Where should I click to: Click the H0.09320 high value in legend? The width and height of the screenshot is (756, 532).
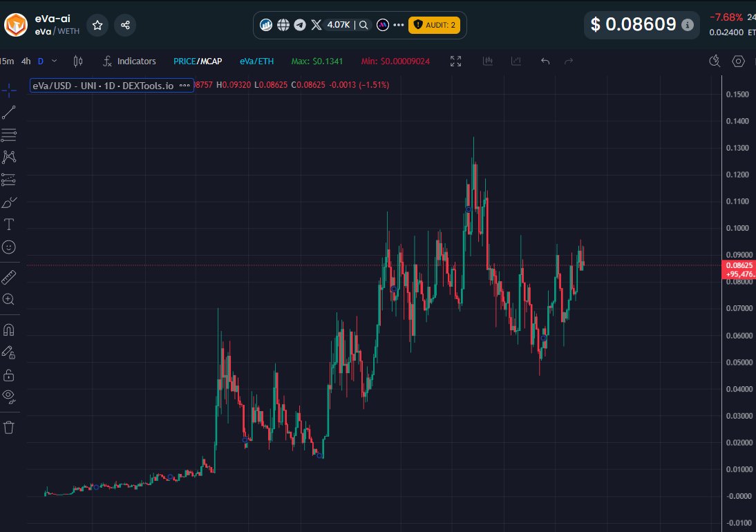(234, 85)
